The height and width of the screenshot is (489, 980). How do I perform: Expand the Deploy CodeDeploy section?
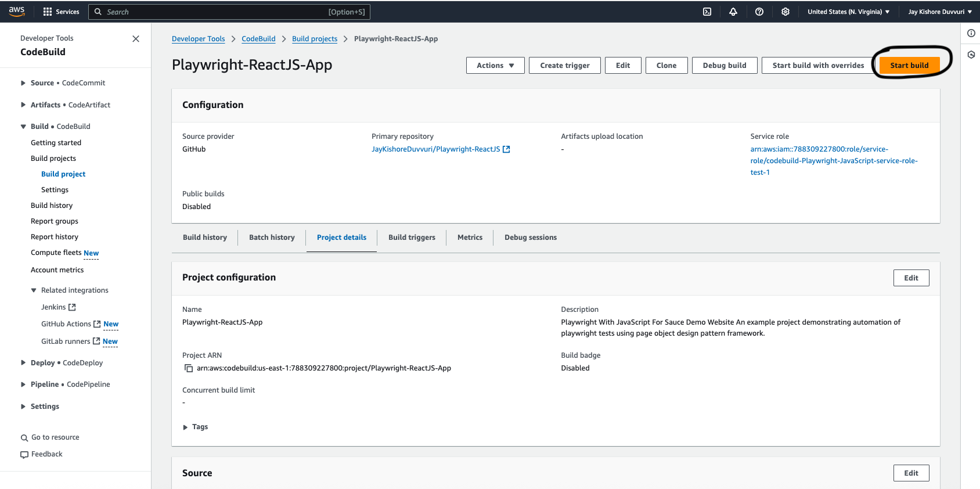pyautogui.click(x=23, y=363)
